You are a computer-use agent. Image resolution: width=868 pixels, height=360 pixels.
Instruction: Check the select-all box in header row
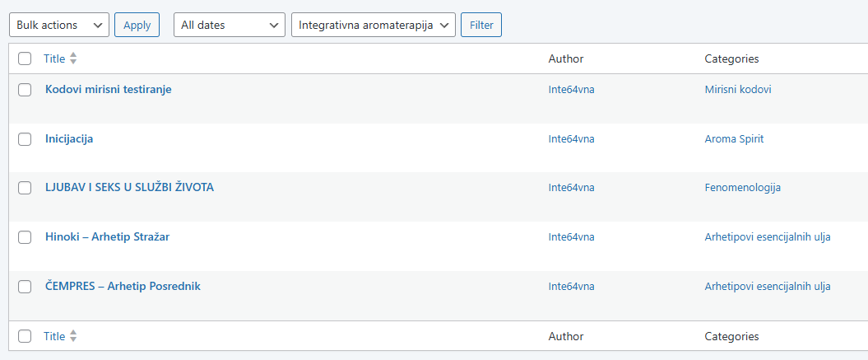pos(25,58)
